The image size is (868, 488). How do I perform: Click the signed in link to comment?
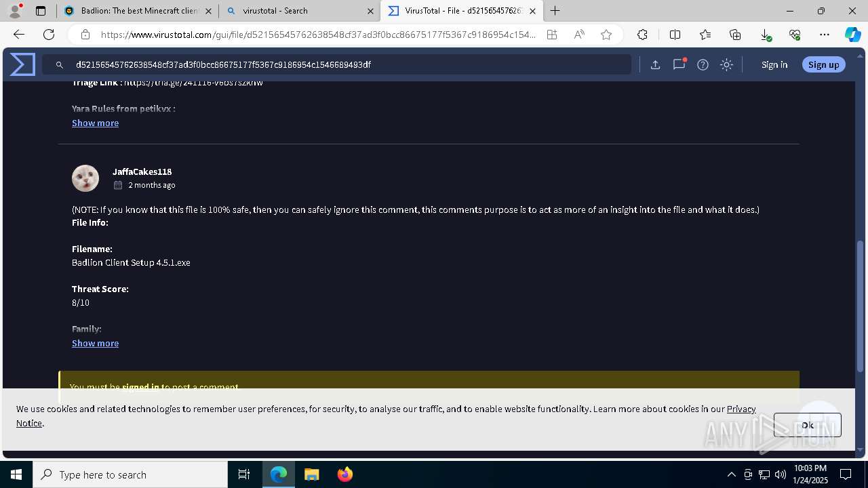(140, 387)
